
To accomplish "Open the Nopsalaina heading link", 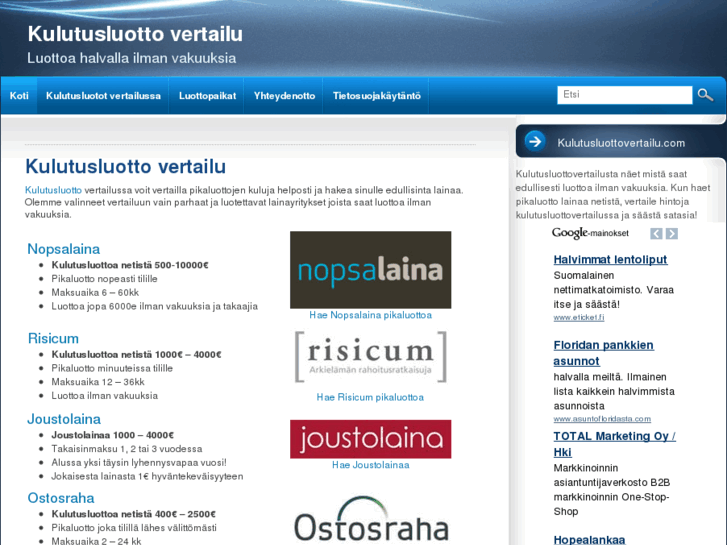I will pyautogui.click(x=64, y=249).
